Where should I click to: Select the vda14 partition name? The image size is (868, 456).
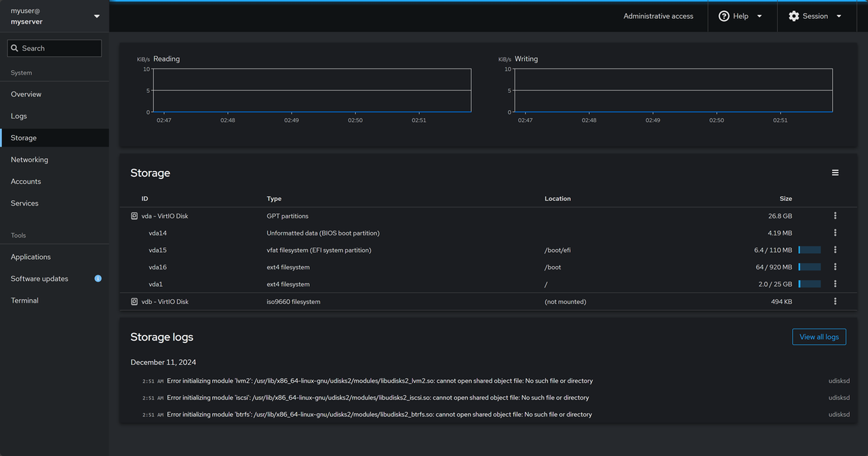pyautogui.click(x=158, y=233)
